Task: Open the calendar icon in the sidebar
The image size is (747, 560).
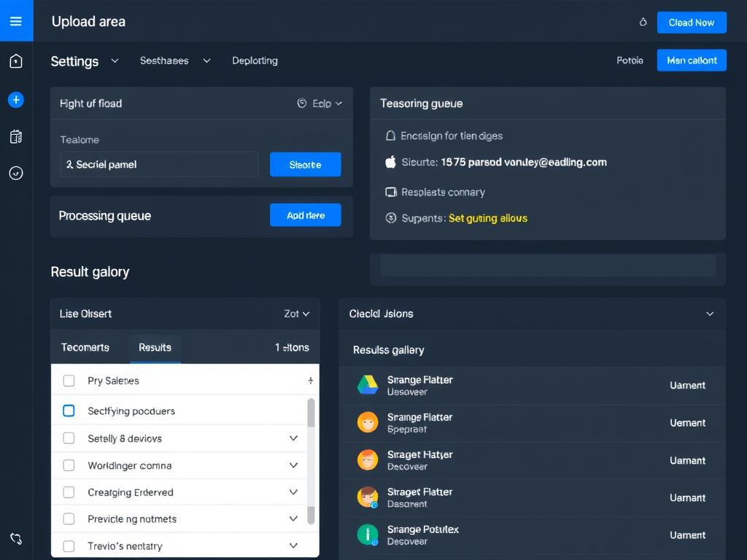Action: (16, 136)
